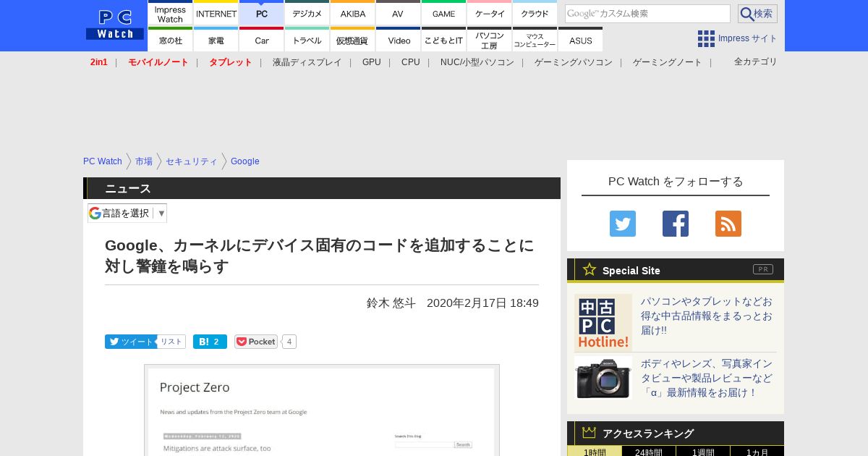
Task: Go to the タブレット category
Action: (x=231, y=62)
